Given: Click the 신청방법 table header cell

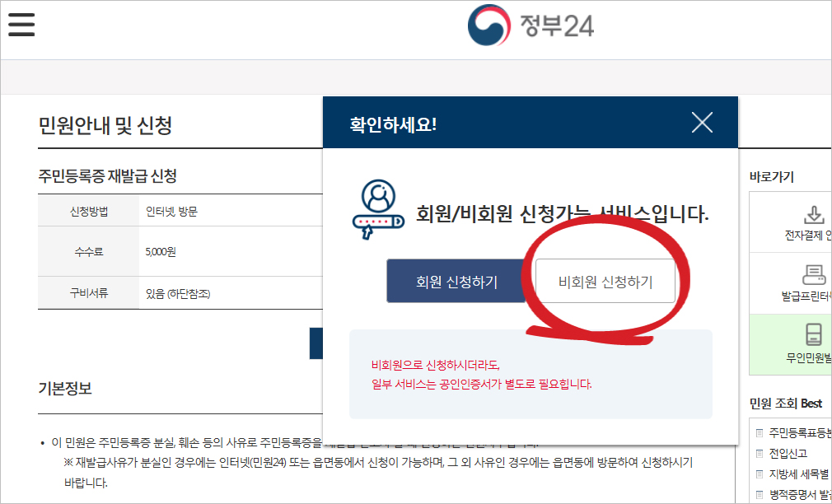Looking at the screenshot, I should [x=89, y=211].
